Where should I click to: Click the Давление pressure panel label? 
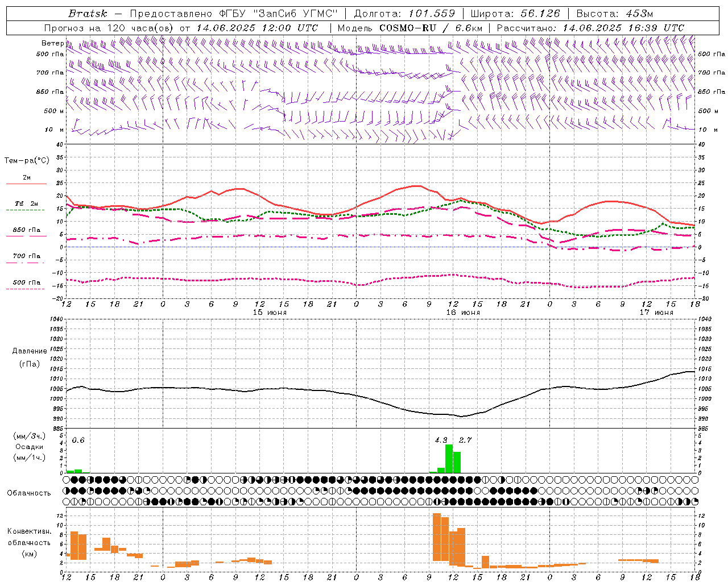pyautogui.click(x=30, y=351)
